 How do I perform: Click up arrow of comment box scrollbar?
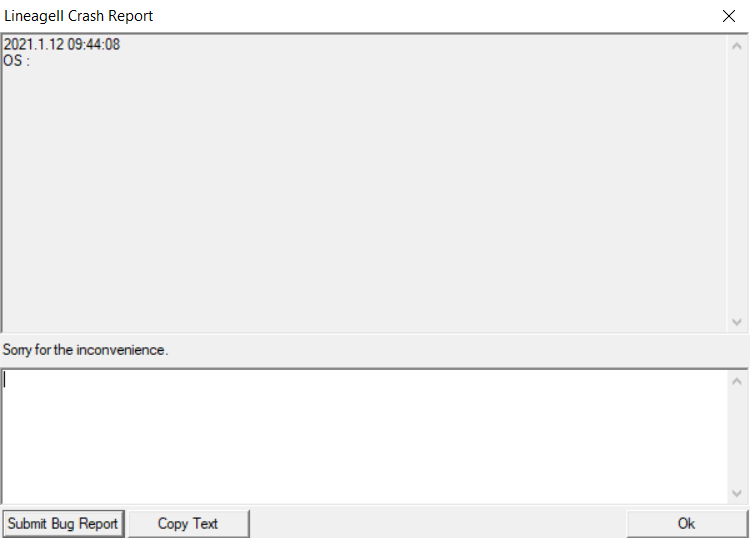737,381
